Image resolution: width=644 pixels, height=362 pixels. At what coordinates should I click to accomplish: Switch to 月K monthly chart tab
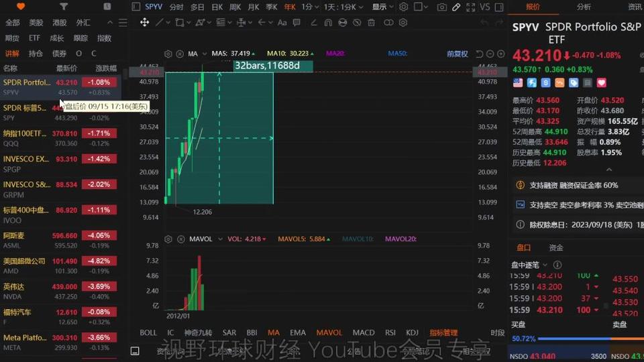tap(254, 7)
